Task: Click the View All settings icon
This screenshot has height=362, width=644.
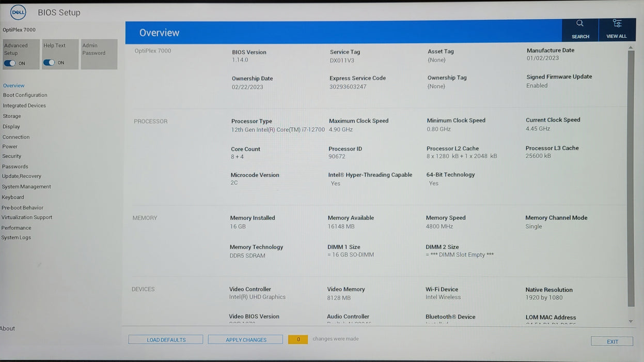Action: point(617,23)
